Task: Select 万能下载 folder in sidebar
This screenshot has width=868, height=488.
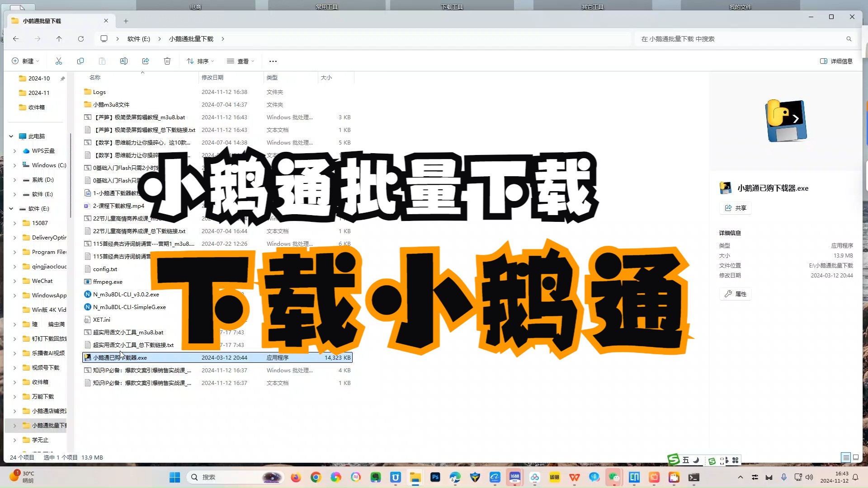Action: click(43, 397)
